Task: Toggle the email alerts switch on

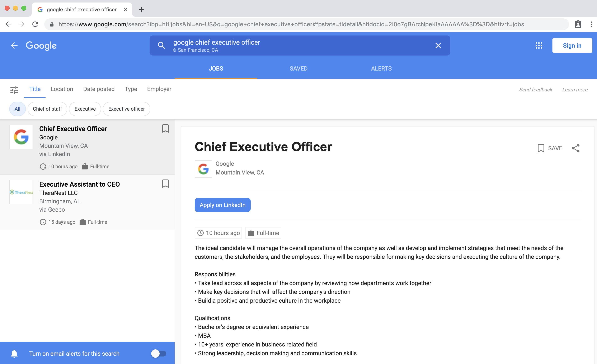Action: click(x=158, y=353)
